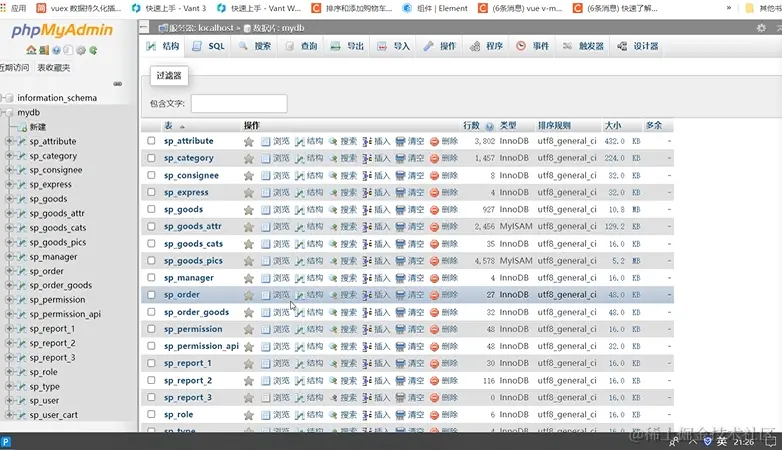Sort by the 表 column header
This screenshot has height=450, width=782.
(169, 126)
